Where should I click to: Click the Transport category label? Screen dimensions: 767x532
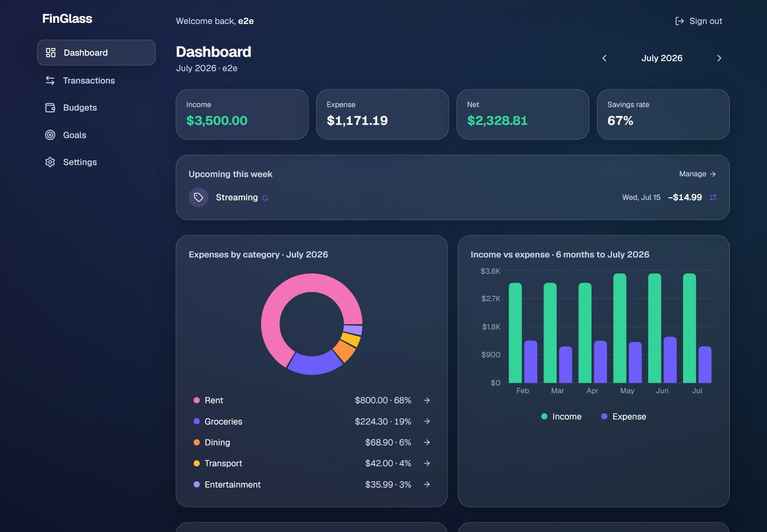[x=223, y=463]
